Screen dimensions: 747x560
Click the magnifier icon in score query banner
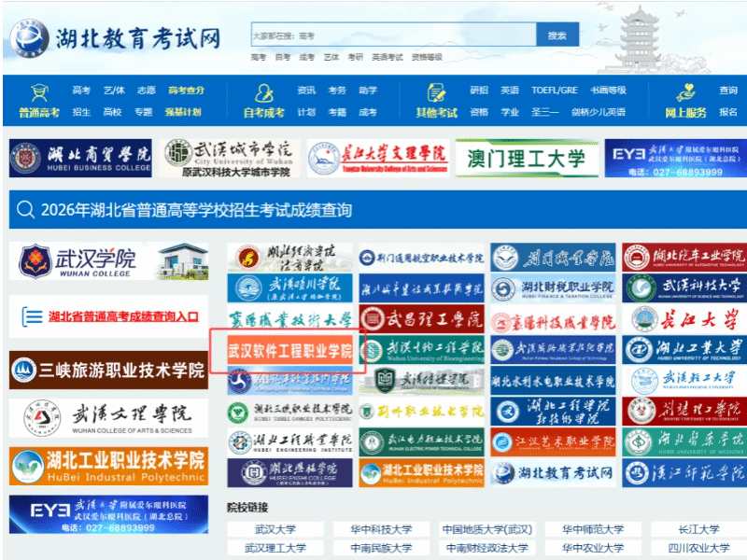25,209
